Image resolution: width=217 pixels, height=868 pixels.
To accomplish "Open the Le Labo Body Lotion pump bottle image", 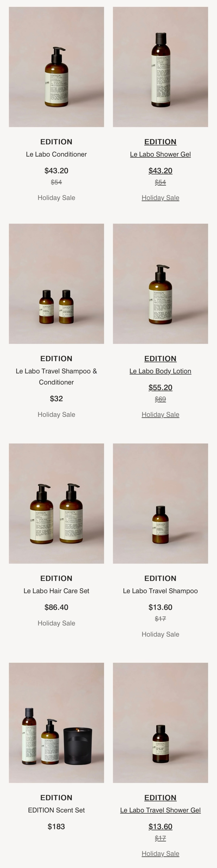I will (160, 284).
